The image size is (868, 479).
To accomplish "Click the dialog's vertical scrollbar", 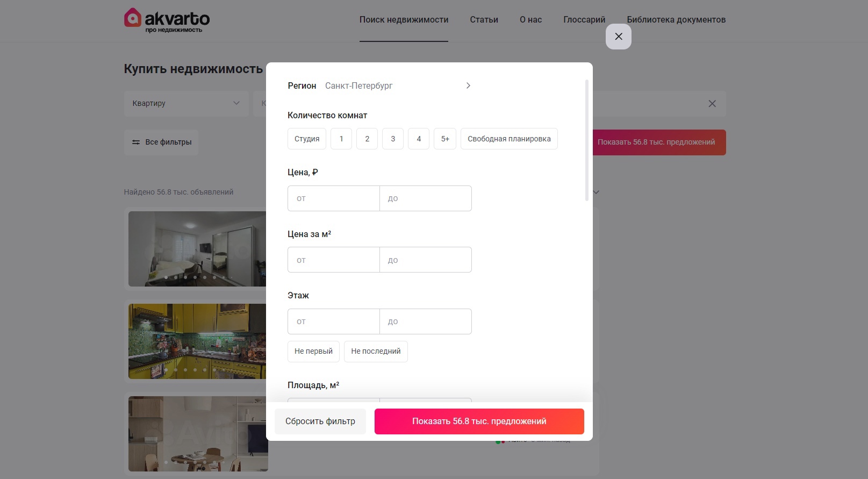I will coord(587,140).
